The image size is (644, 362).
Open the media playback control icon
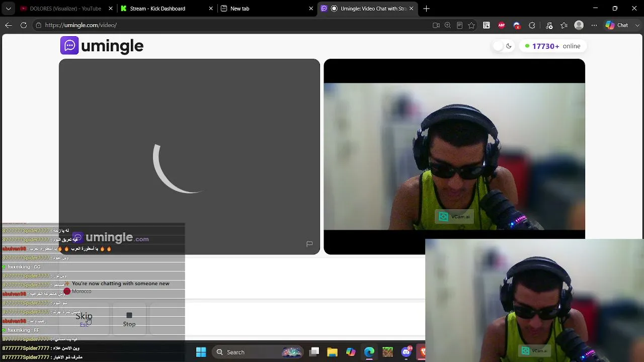click(549, 25)
